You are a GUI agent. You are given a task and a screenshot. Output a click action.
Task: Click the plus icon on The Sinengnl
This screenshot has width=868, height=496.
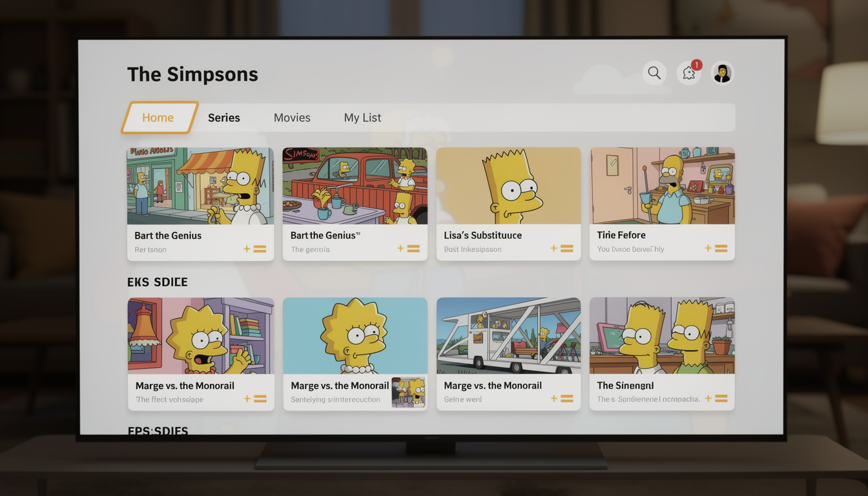pos(708,398)
